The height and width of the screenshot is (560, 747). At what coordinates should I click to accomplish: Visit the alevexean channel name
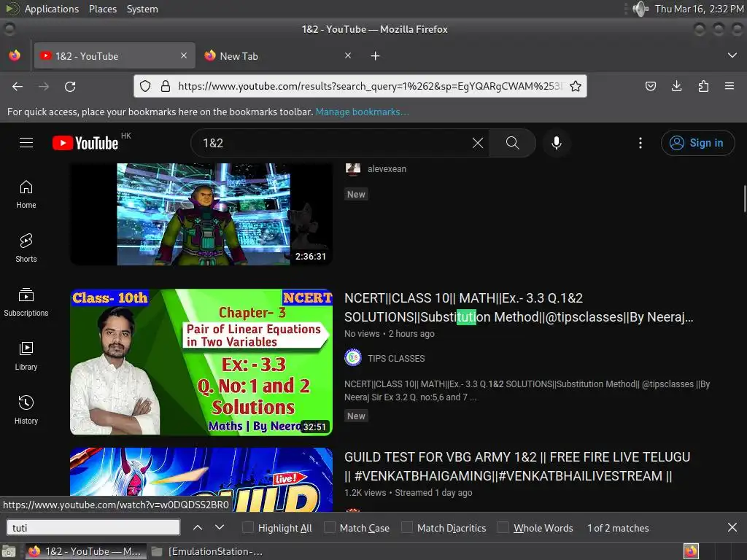tap(387, 169)
